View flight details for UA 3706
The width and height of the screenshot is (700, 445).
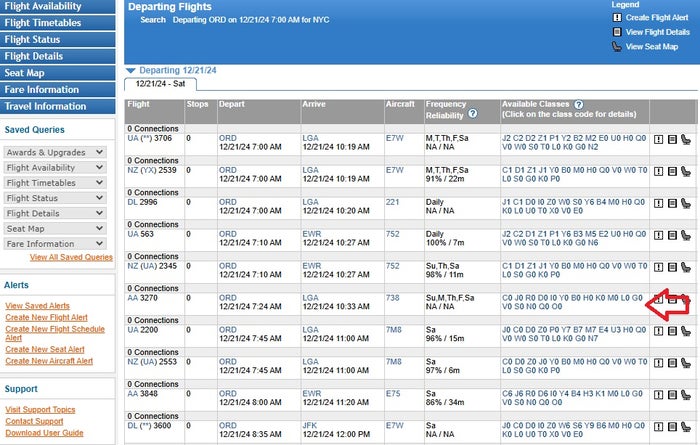tap(672, 140)
